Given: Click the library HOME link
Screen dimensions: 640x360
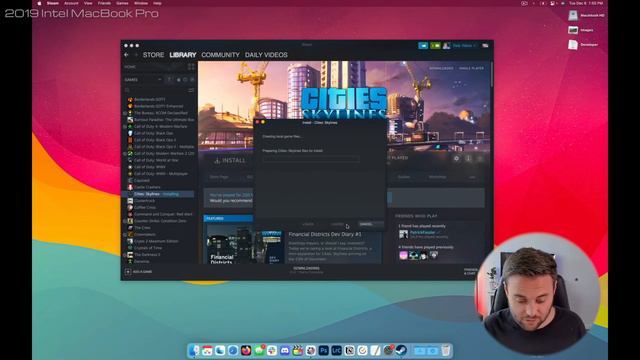Looking at the screenshot, I should 130,67.
